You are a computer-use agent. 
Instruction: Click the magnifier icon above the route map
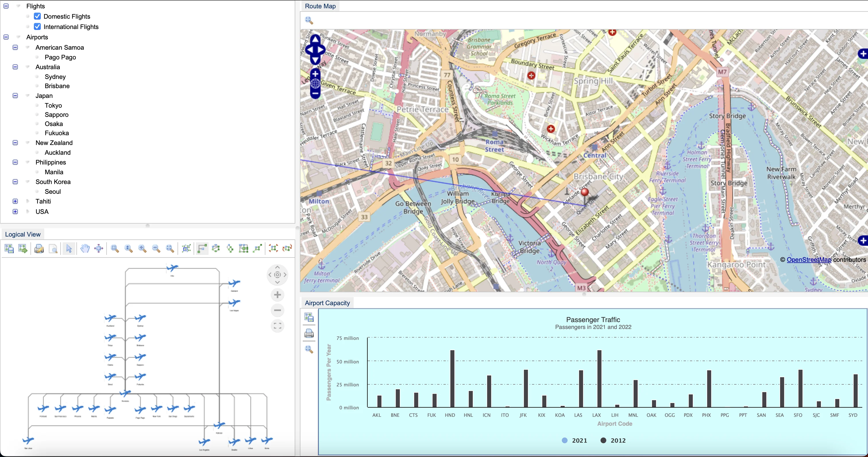coord(309,20)
